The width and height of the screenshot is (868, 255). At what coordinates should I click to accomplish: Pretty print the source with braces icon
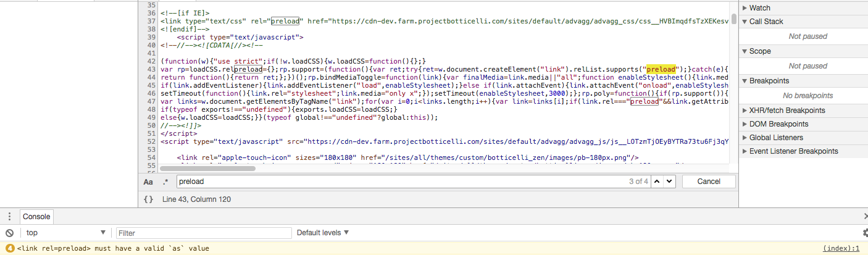point(148,199)
